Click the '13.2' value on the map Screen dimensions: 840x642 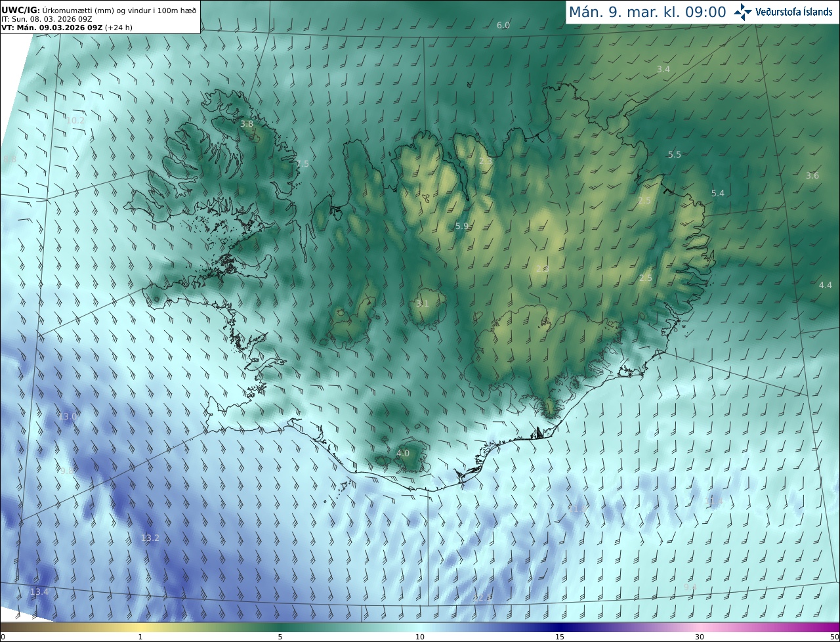[x=150, y=538]
